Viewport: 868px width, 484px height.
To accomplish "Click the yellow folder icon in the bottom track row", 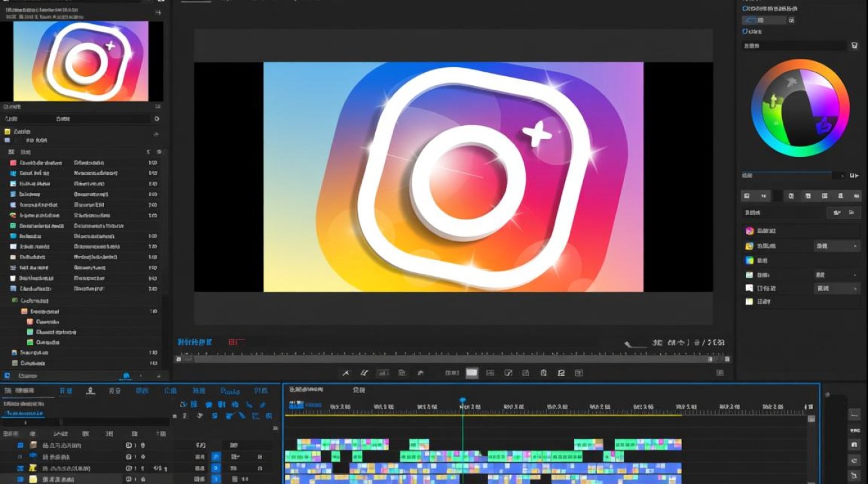I will point(33,479).
